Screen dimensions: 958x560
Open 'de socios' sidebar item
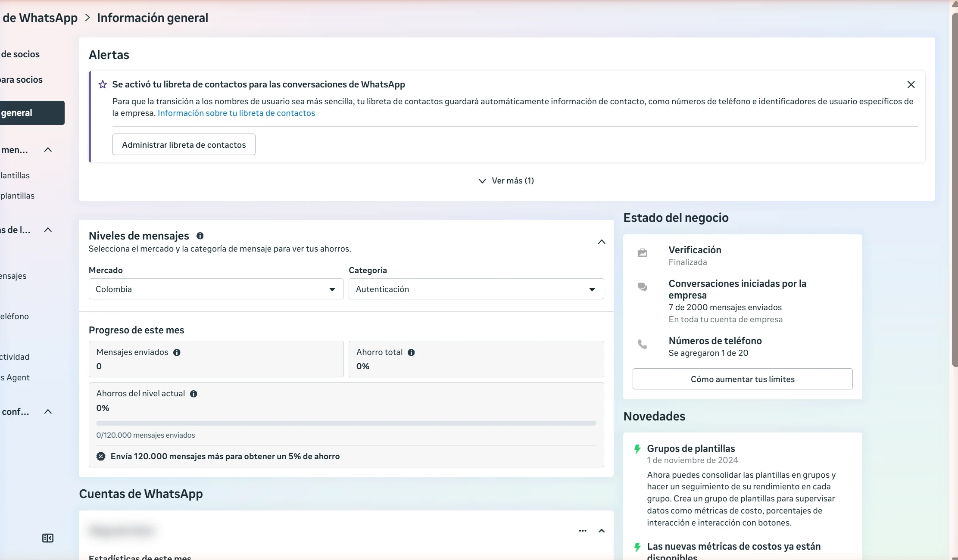[x=20, y=54]
